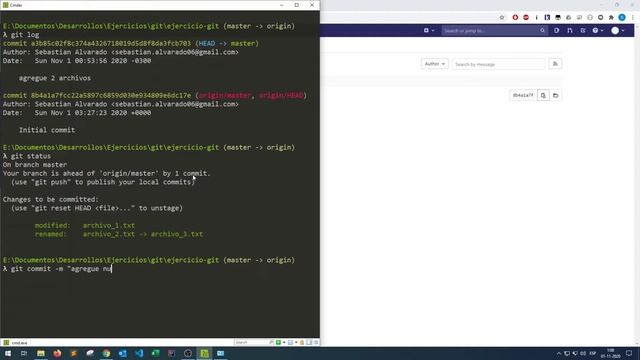The image size is (640, 360).
Task: Browse files at this commit folder icon
Action: (556, 95)
